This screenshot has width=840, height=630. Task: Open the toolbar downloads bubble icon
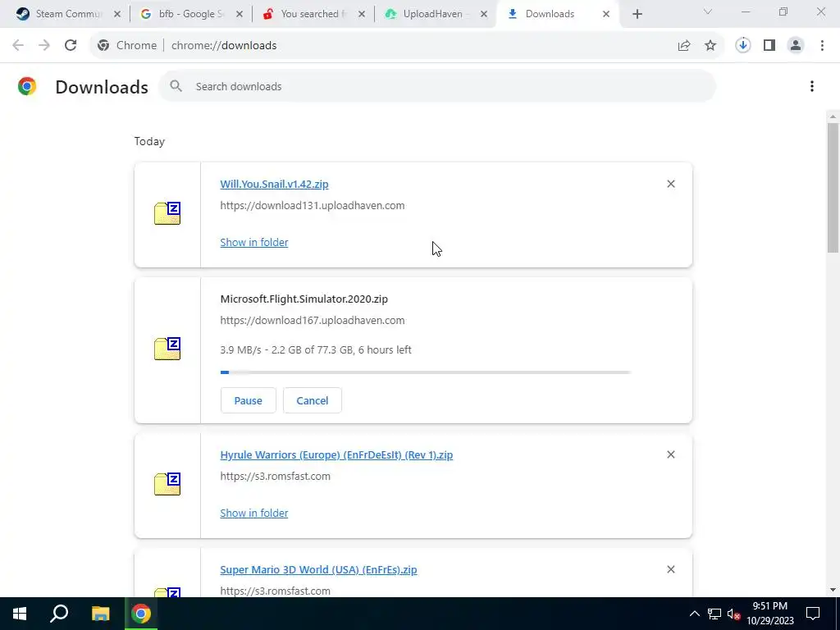click(743, 46)
